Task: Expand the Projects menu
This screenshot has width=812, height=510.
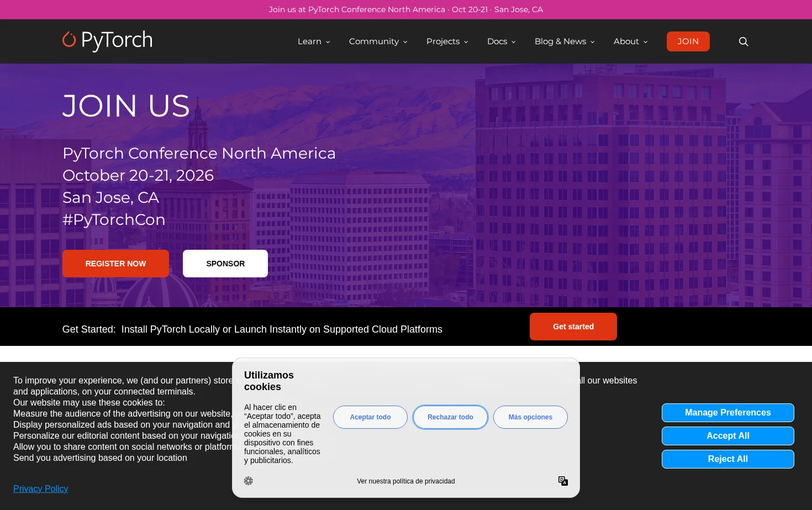Action: point(447,41)
